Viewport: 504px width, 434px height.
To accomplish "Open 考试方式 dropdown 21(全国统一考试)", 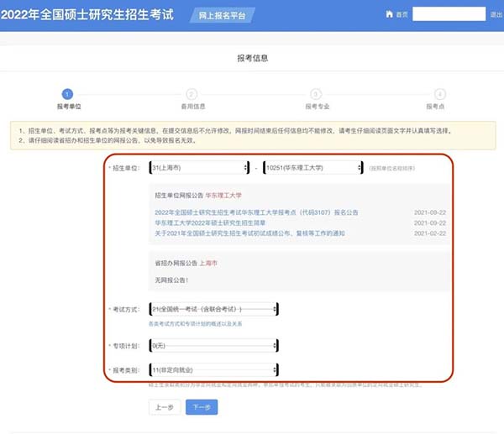I will tap(213, 309).
